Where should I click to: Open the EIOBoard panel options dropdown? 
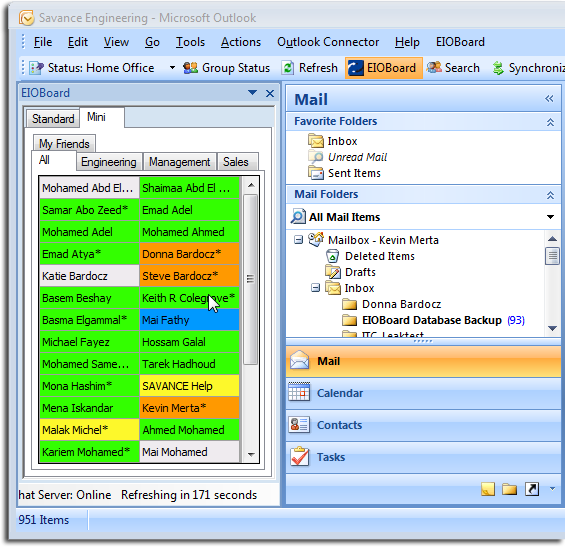(x=253, y=93)
